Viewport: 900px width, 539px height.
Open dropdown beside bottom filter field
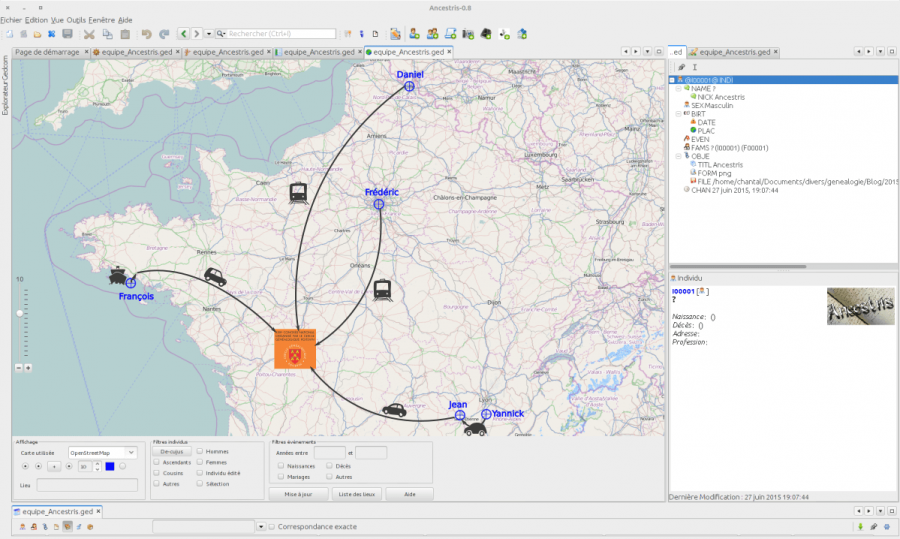point(261,526)
